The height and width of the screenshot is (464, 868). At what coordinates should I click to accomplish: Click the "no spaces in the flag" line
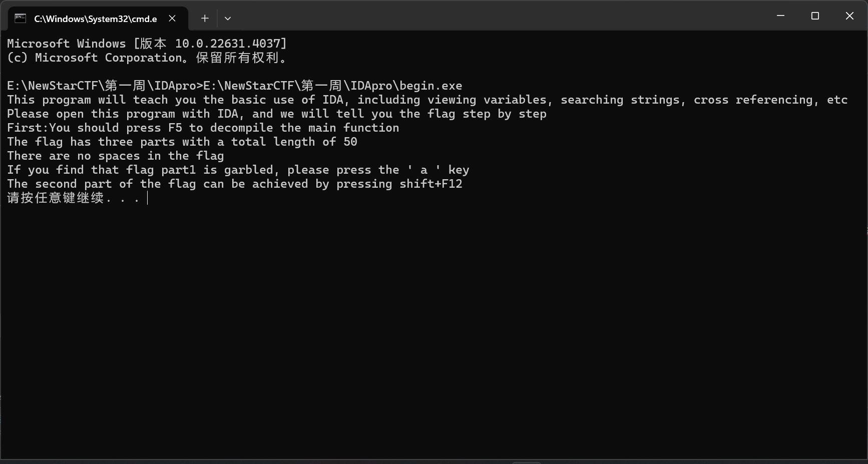coord(115,156)
